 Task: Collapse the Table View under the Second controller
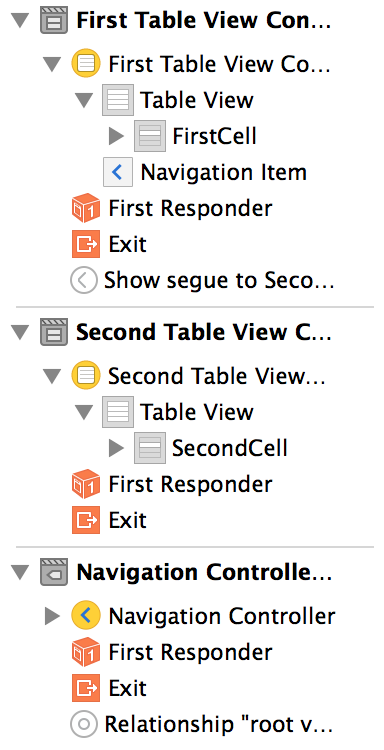84,412
